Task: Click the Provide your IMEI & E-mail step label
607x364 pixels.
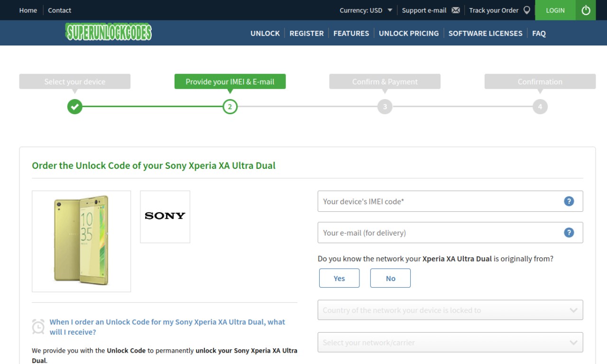Action: click(230, 82)
